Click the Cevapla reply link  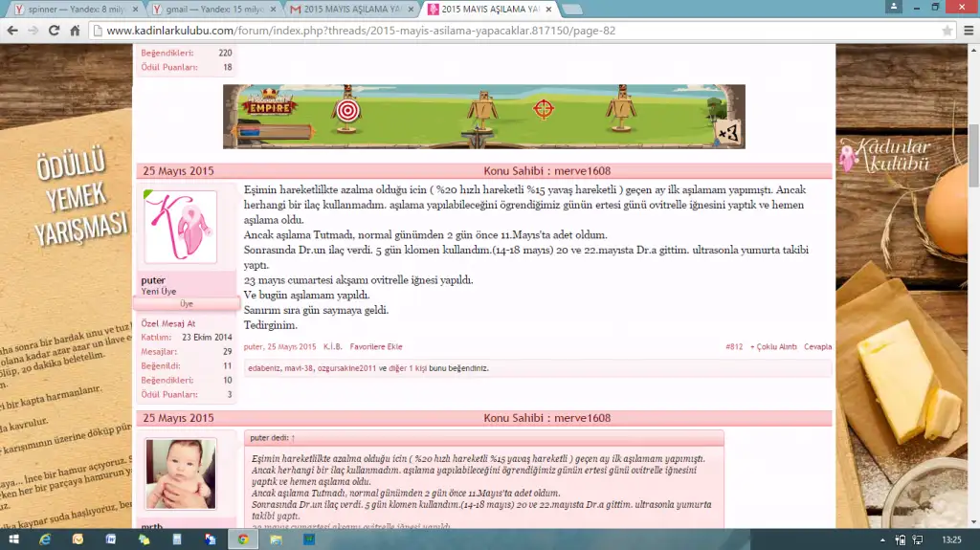817,346
